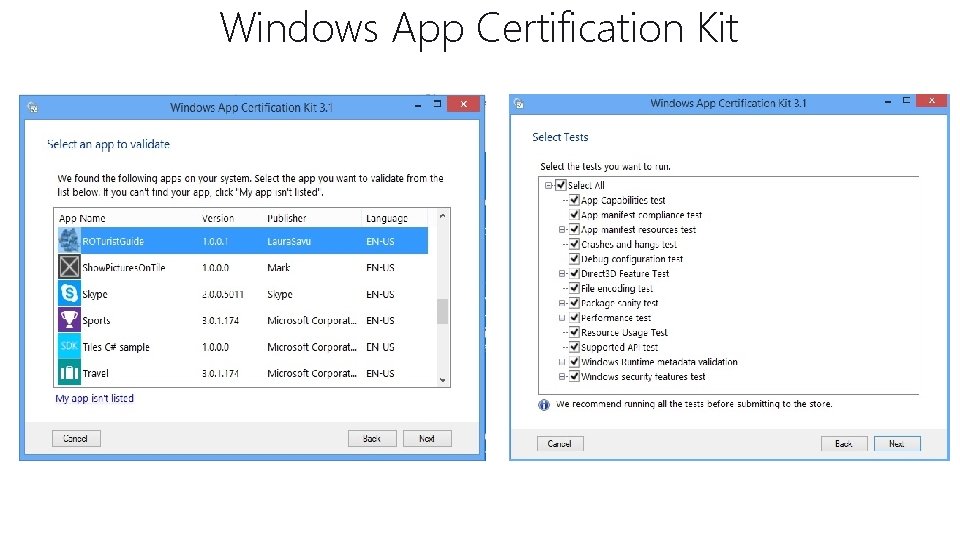Select the ROTuristGuide app icon
Viewport: 960px width, 540px height.
[x=69, y=240]
